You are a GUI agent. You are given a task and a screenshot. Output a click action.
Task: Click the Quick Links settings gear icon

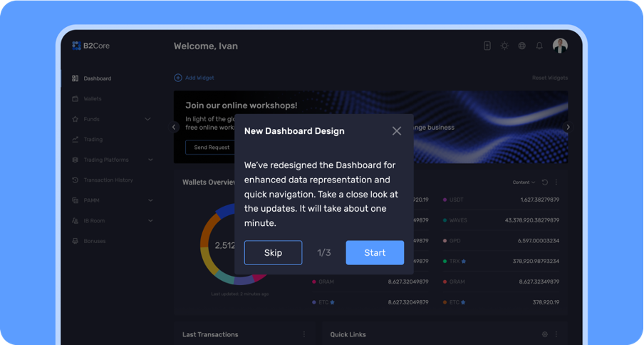coord(545,334)
